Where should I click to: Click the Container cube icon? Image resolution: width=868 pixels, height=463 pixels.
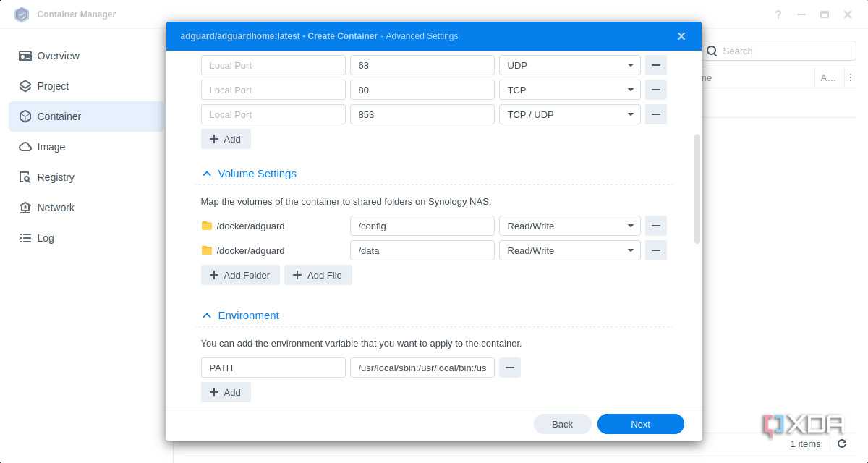[25, 116]
